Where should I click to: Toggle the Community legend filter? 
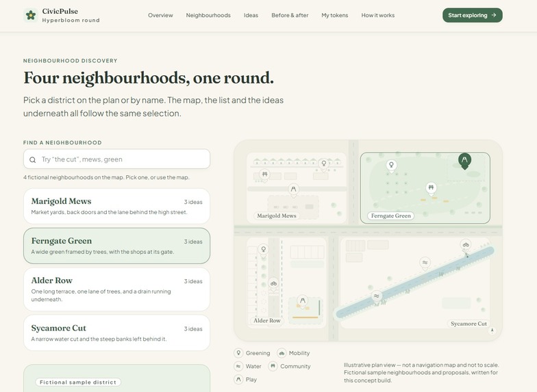tap(289, 367)
